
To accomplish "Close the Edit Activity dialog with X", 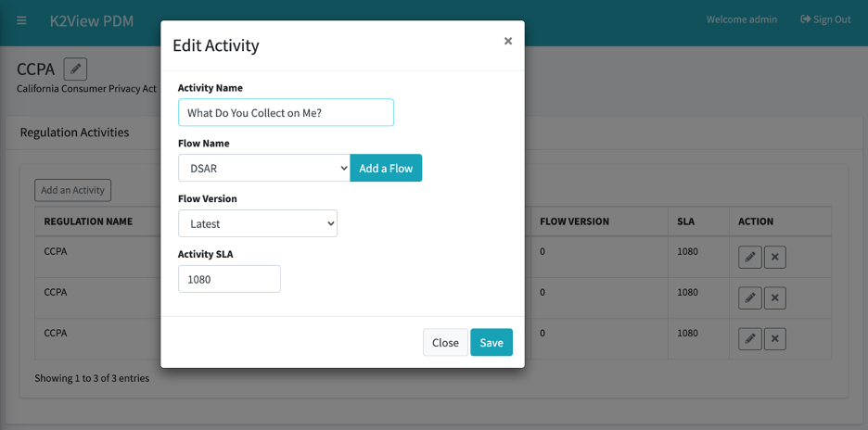I will [507, 41].
